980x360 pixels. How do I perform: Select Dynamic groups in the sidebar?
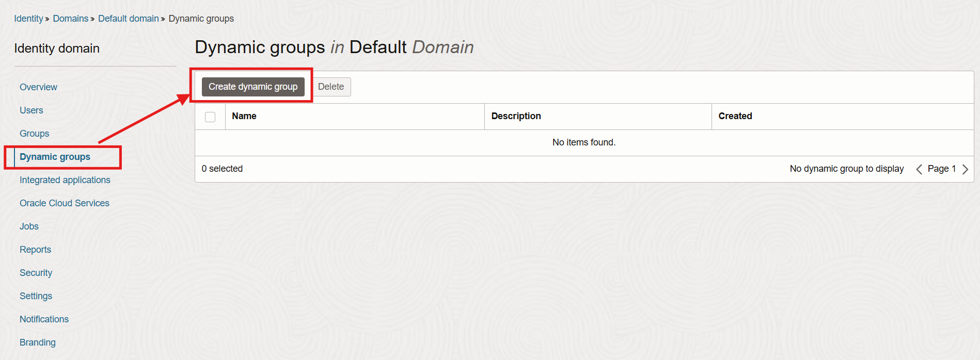tap(55, 157)
